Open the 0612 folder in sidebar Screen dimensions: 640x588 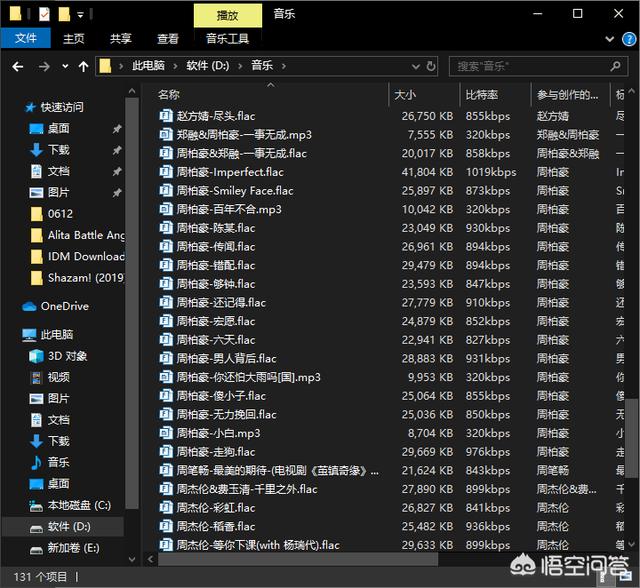[60, 213]
